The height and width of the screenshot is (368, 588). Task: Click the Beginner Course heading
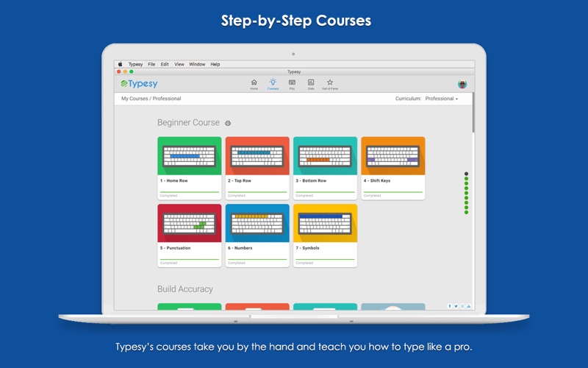[x=188, y=123]
